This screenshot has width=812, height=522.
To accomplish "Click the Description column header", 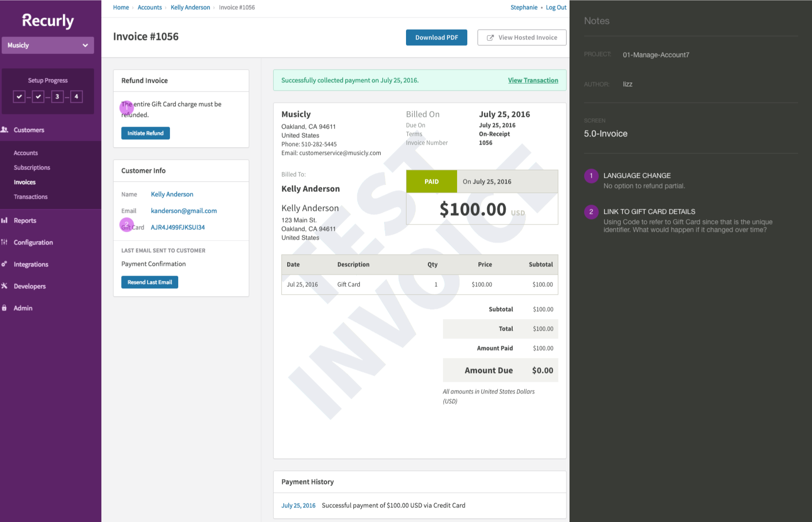I will [353, 264].
